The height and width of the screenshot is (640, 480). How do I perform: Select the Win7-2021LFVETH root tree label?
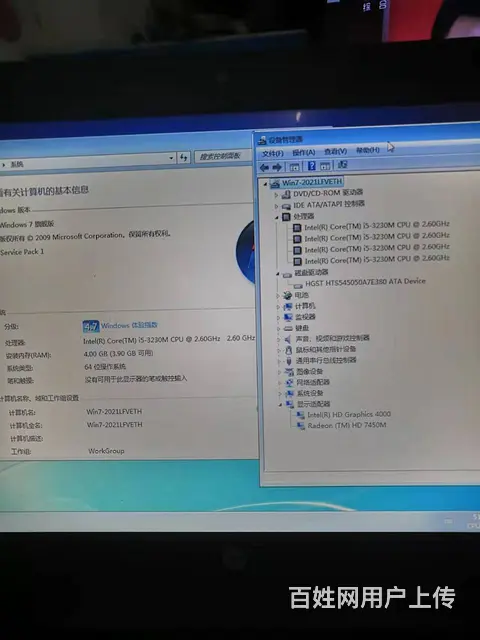(312, 182)
